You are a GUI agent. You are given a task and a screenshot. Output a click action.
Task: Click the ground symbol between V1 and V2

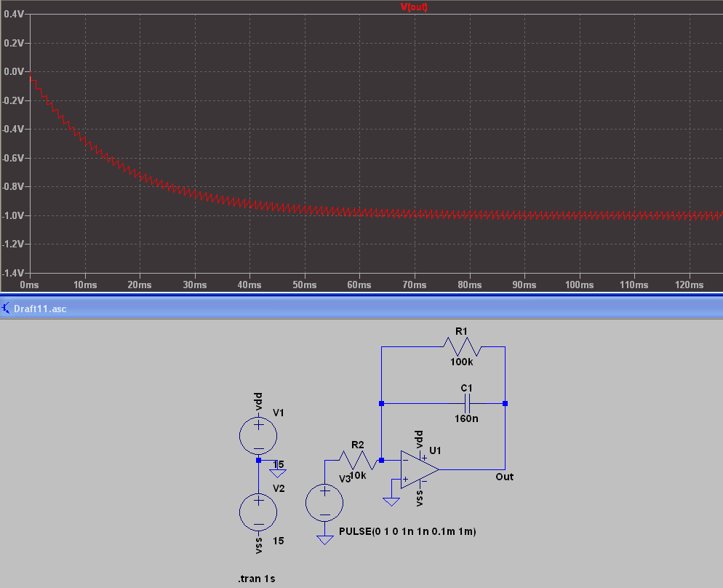tap(278, 474)
